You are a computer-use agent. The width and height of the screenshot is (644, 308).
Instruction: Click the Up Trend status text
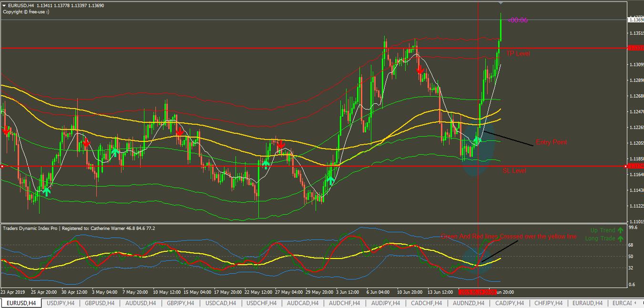coord(603,230)
